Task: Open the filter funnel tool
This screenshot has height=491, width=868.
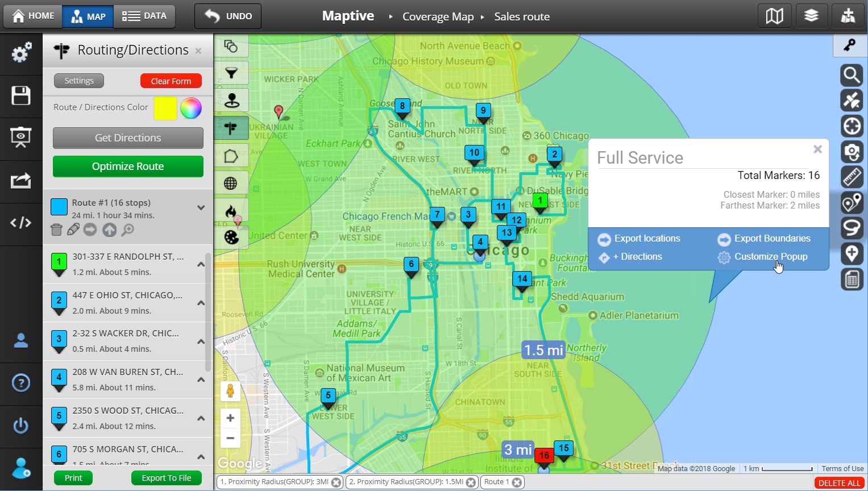Action: click(x=231, y=73)
